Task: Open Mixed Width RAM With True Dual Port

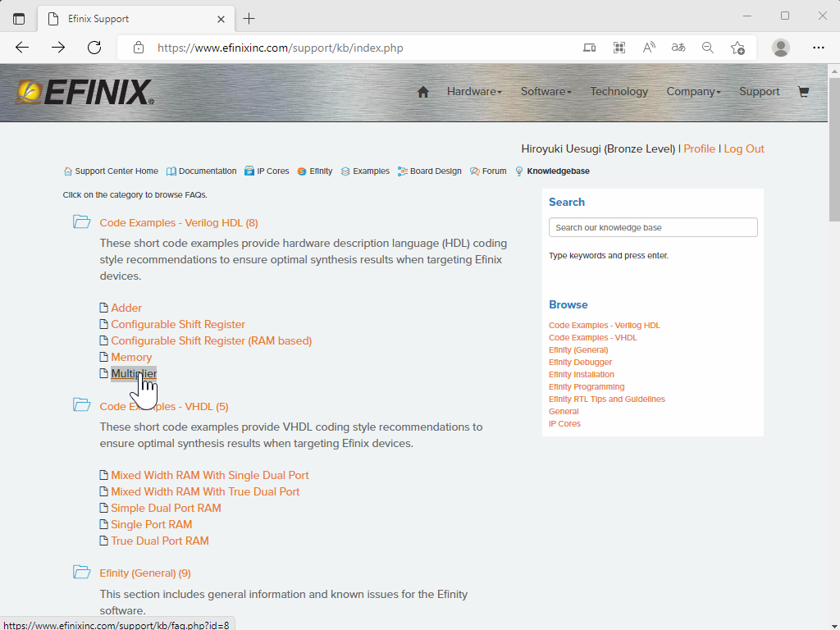Action: [205, 492]
